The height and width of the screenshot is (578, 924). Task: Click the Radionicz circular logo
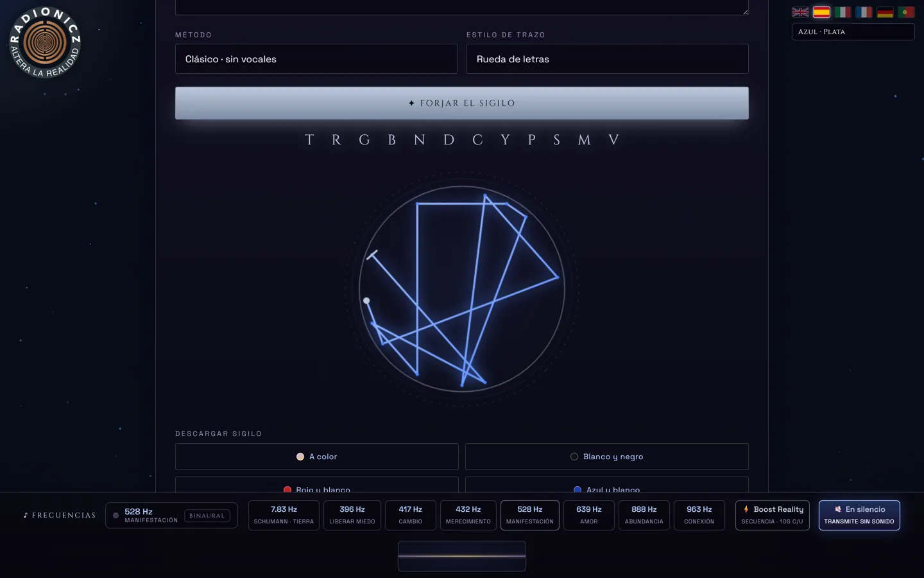(x=45, y=42)
